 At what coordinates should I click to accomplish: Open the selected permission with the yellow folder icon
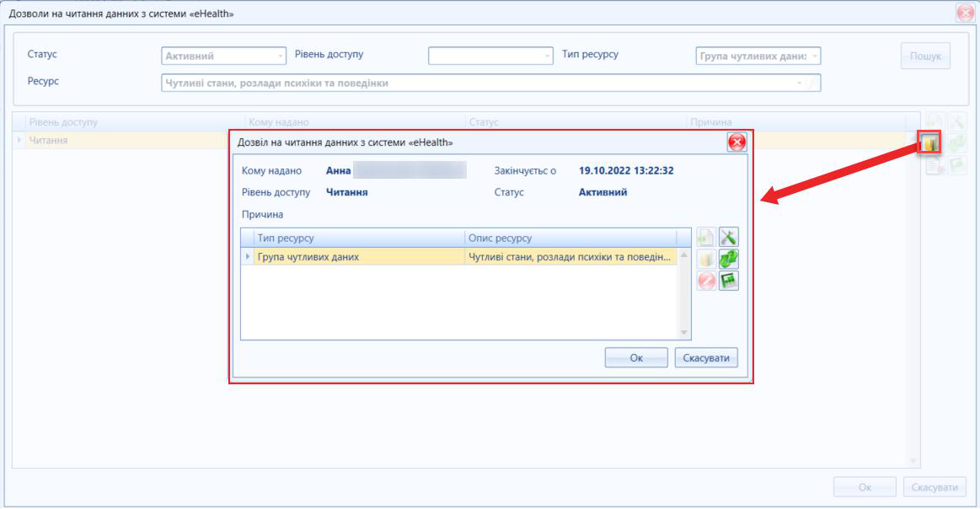(930, 143)
